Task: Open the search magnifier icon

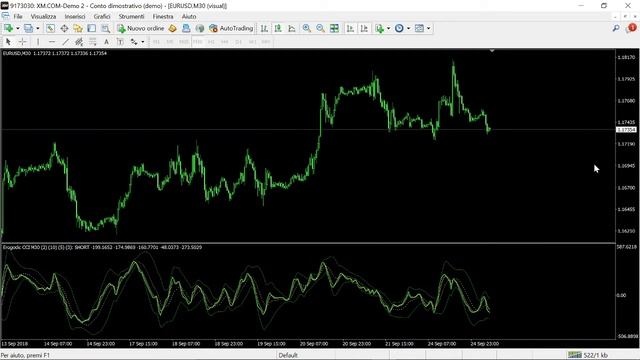Action: 616,28
